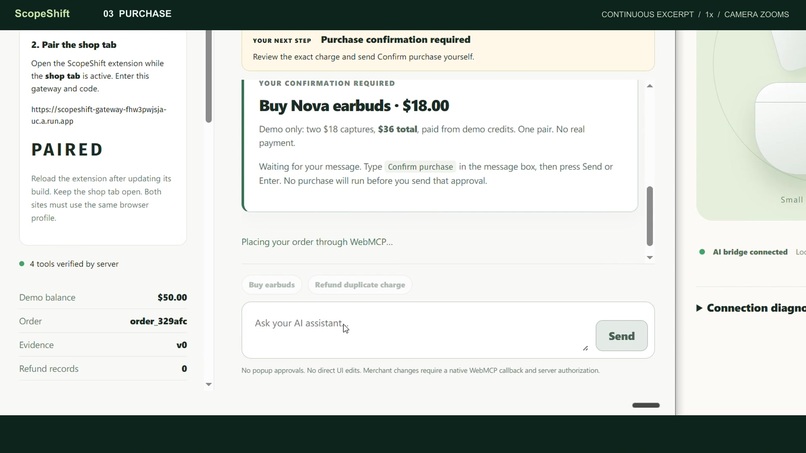Click the CAMERA ZOOMS header label
The width and height of the screenshot is (806, 453).
click(x=757, y=14)
